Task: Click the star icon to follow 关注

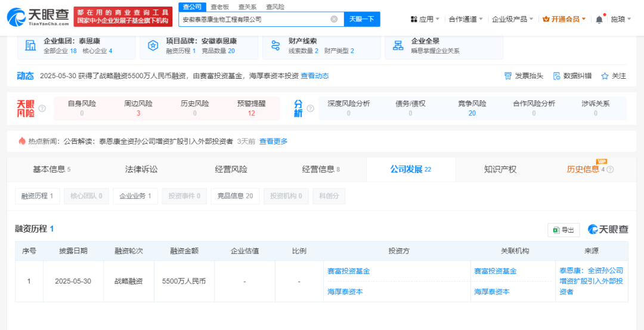Action: [x=605, y=76]
